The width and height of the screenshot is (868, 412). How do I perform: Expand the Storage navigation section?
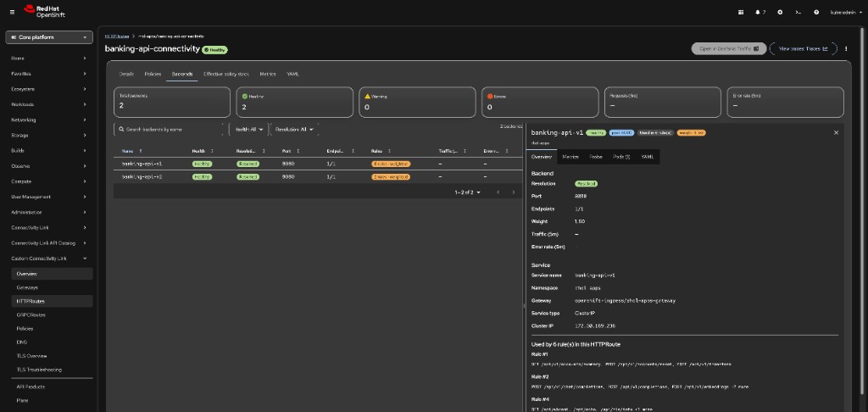[x=48, y=135]
